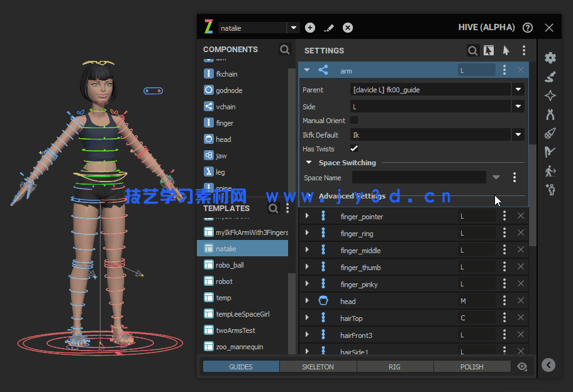Click the settings search magnifier icon

click(472, 50)
